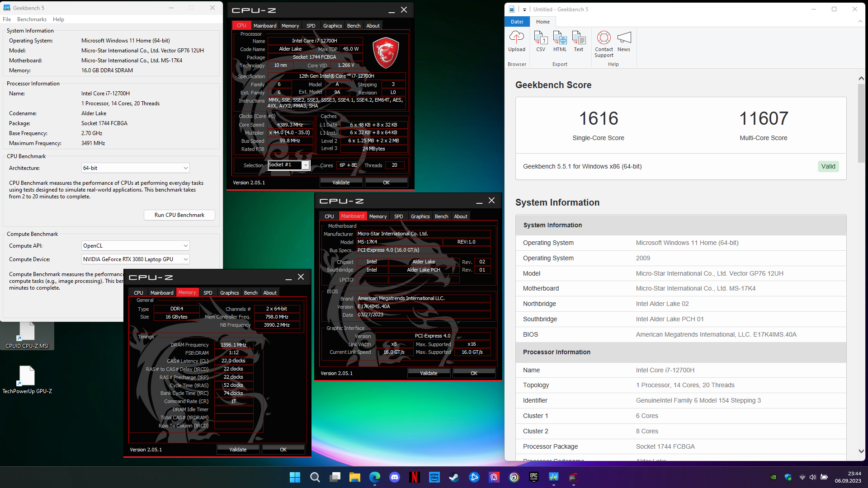
Task: Switch to Geekbench on the taskbar
Action: tap(554, 477)
